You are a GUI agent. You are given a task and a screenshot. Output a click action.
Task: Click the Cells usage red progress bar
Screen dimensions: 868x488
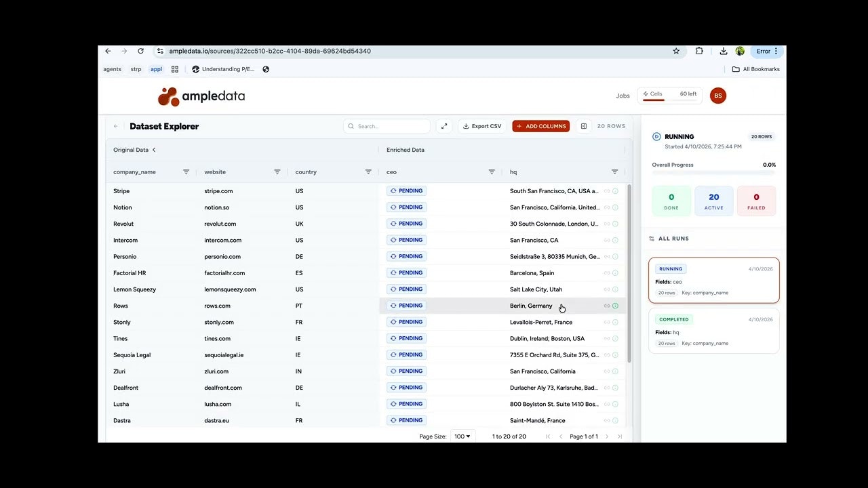click(654, 100)
